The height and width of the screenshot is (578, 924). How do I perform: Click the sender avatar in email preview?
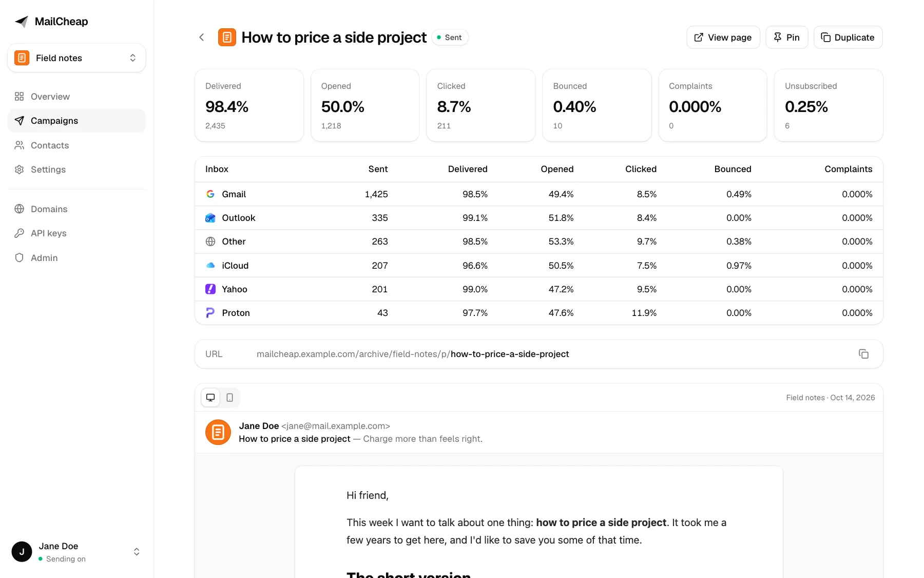pos(218,432)
